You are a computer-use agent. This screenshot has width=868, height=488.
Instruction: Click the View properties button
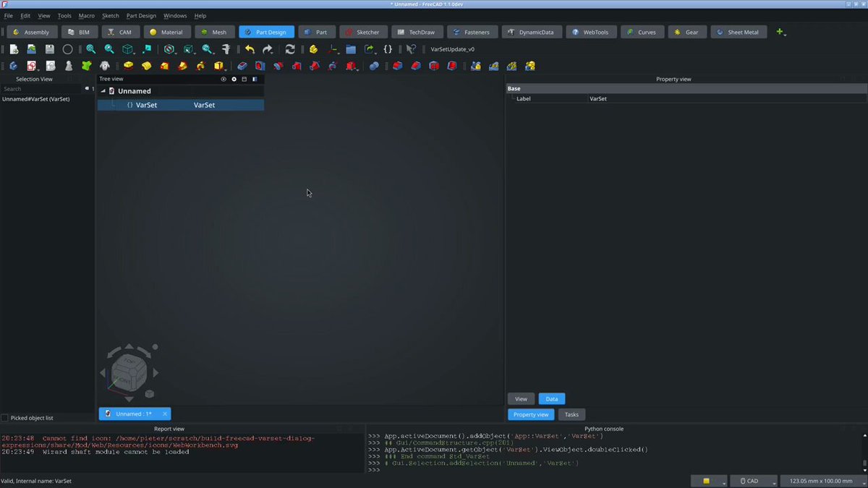click(521, 398)
